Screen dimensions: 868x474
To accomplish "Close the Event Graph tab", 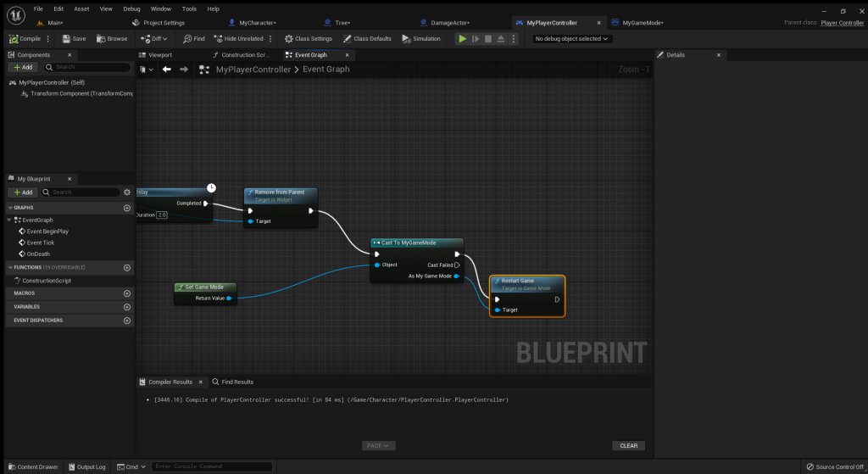I will click(347, 55).
